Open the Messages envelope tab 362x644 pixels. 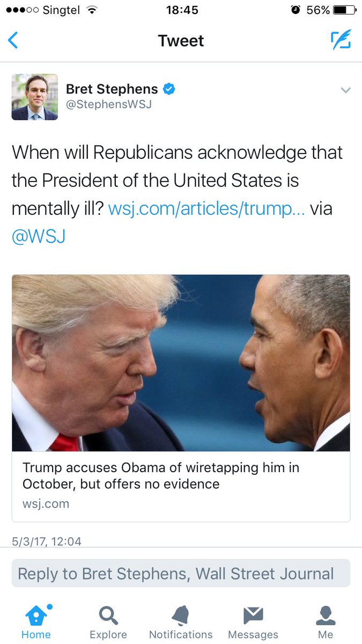point(253,623)
